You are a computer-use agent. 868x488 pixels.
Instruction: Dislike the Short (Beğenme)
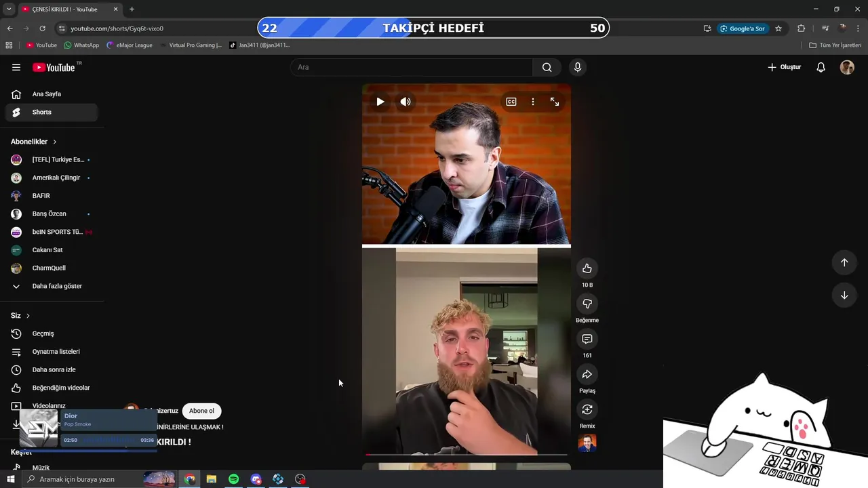(587, 304)
